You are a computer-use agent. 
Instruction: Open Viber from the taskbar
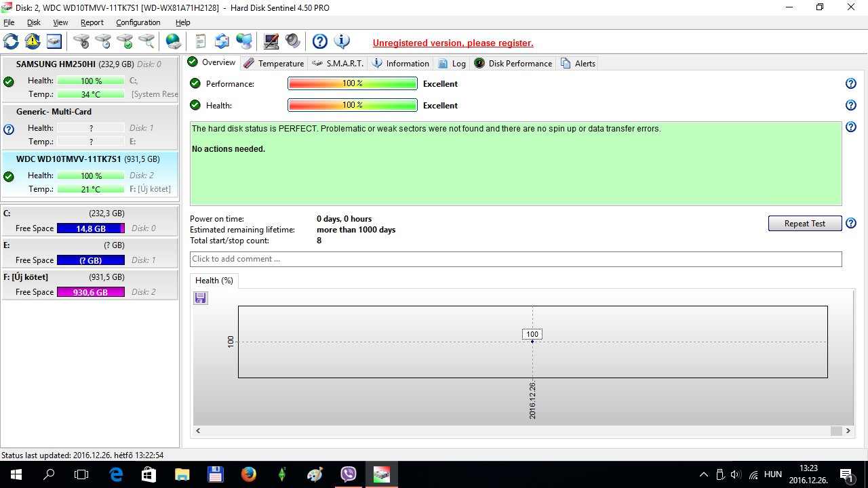click(x=349, y=474)
